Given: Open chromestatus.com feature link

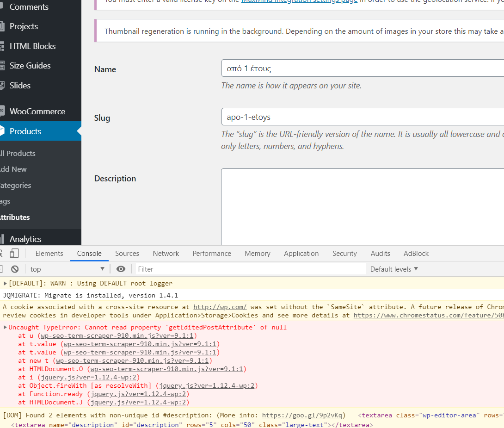Looking at the screenshot, I should tap(429, 316).
